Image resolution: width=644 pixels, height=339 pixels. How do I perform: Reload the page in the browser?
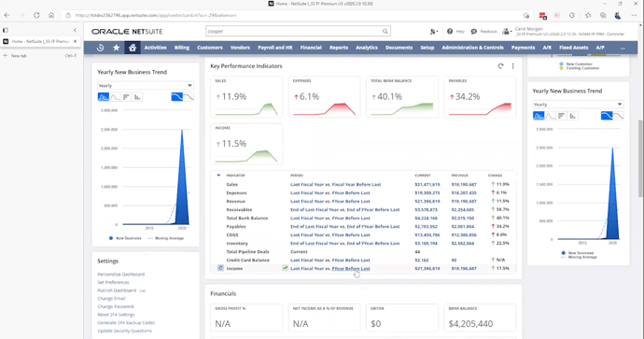[x=36, y=15]
